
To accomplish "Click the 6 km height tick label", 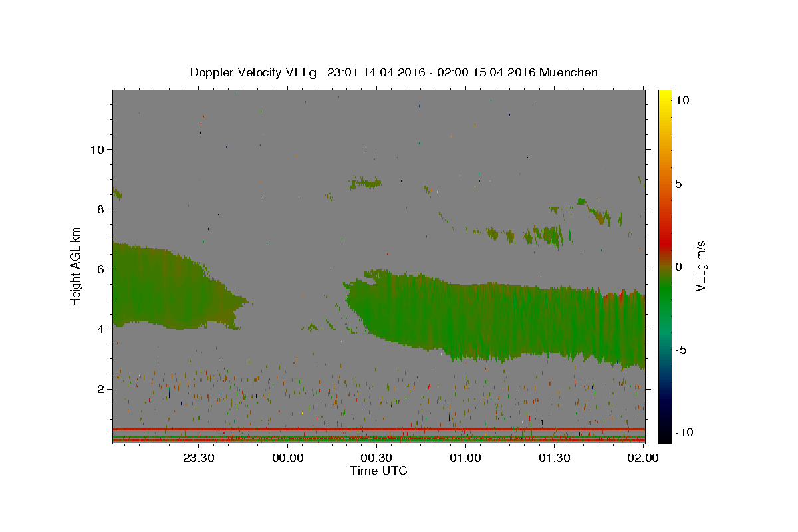I will 100,269.
